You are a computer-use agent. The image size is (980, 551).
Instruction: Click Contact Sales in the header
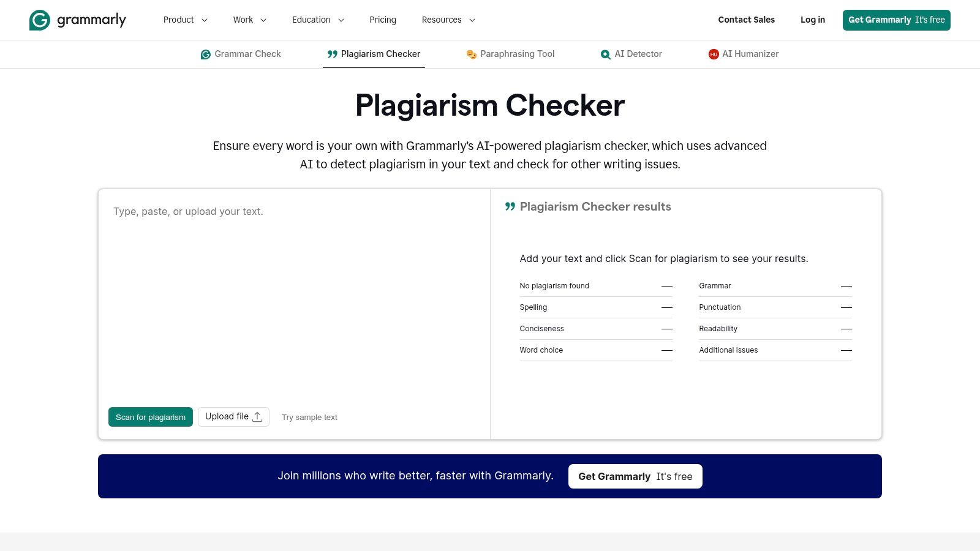coord(746,20)
